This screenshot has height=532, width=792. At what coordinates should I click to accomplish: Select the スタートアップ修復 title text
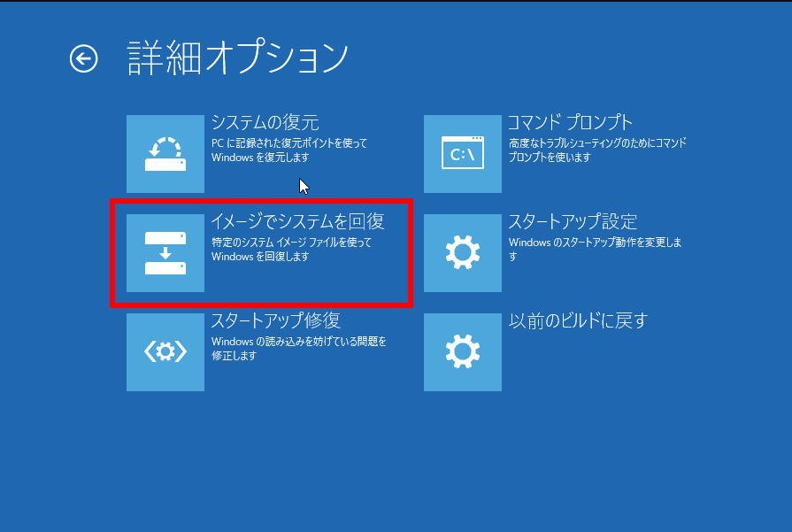[x=276, y=320]
